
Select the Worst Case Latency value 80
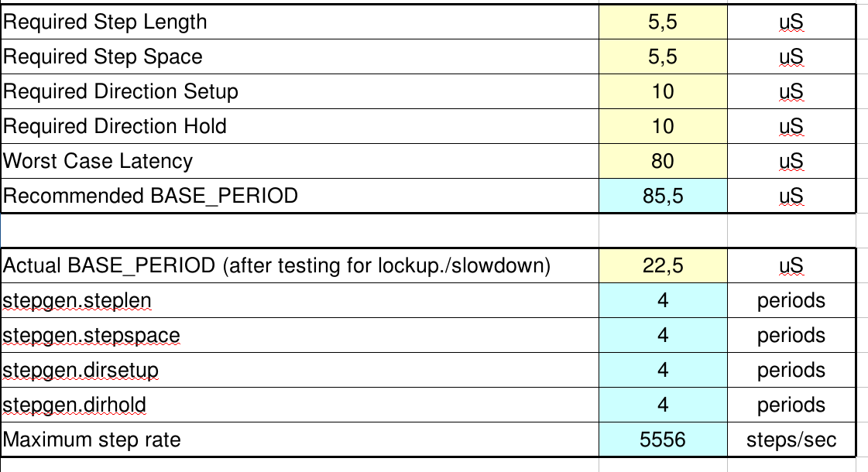coord(663,161)
